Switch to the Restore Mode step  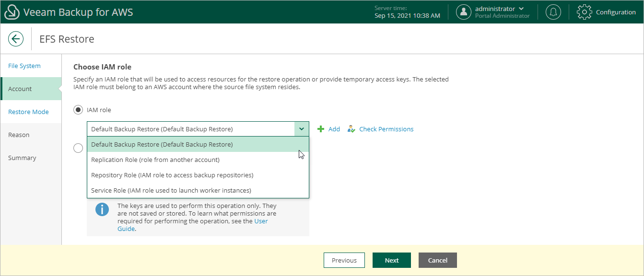28,112
